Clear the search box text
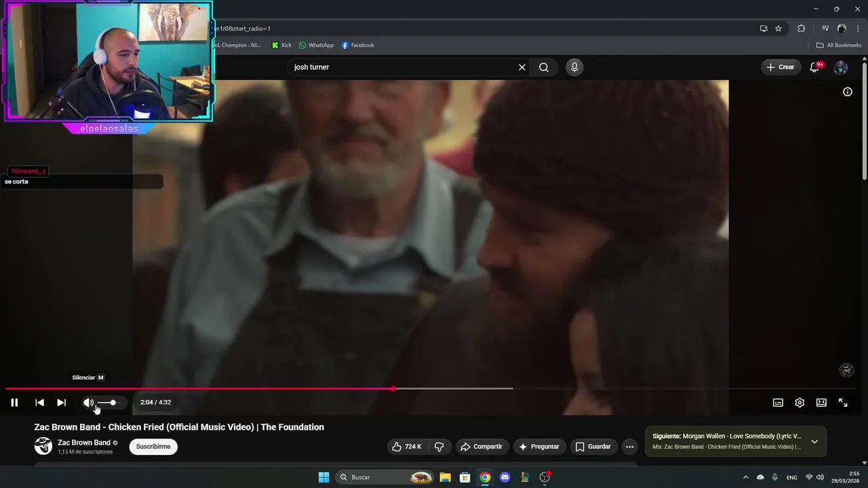 pos(522,67)
